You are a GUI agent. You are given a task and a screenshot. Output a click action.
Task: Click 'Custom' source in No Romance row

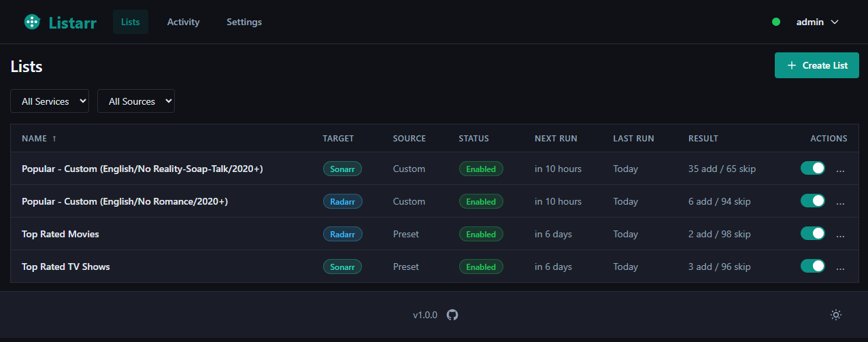pyautogui.click(x=409, y=201)
